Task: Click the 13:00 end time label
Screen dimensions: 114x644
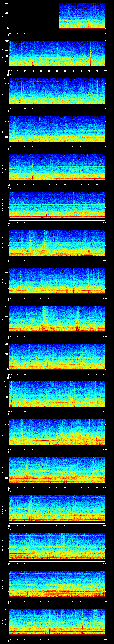Action: click(x=105, y=336)
